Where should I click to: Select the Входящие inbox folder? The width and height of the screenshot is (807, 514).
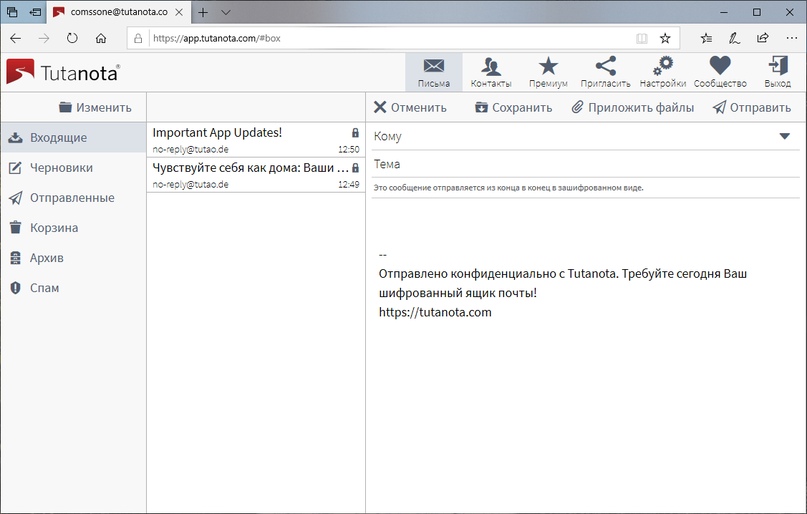pyautogui.click(x=74, y=137)
